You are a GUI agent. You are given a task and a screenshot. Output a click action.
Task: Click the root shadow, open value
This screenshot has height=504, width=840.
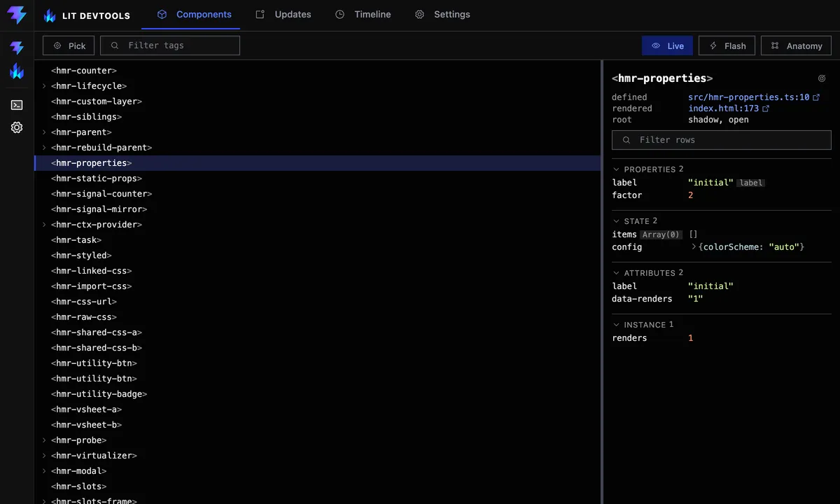coord(718,120)
